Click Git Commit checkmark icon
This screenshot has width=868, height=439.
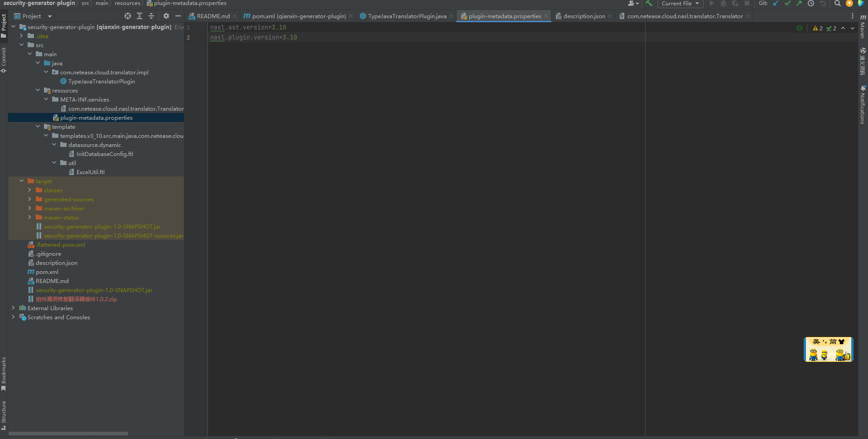pos(787,3)
